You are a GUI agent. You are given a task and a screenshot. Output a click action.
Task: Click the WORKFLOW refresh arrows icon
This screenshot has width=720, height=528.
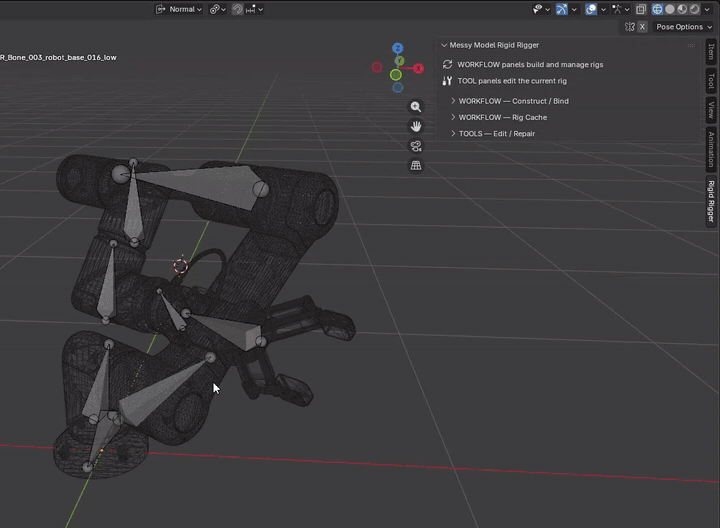click(x=447, y=64)
